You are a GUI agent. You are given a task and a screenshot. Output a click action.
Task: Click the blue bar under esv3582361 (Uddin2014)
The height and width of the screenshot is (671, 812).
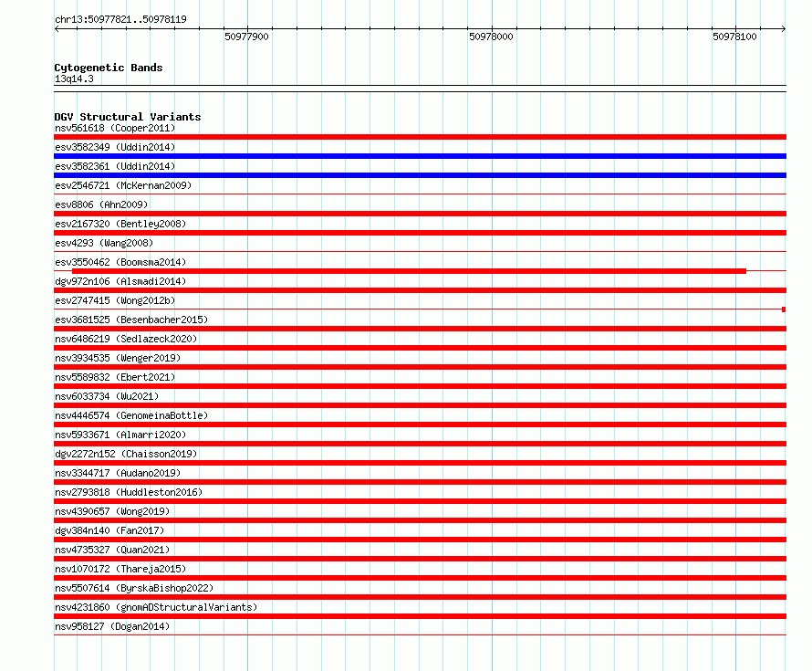tap(420, 175)
